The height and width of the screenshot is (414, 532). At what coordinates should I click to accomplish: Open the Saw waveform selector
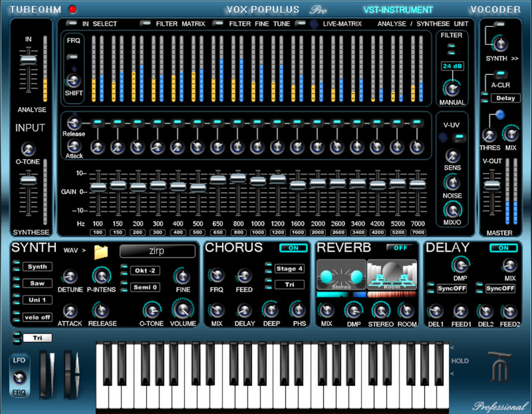[37, 284]
